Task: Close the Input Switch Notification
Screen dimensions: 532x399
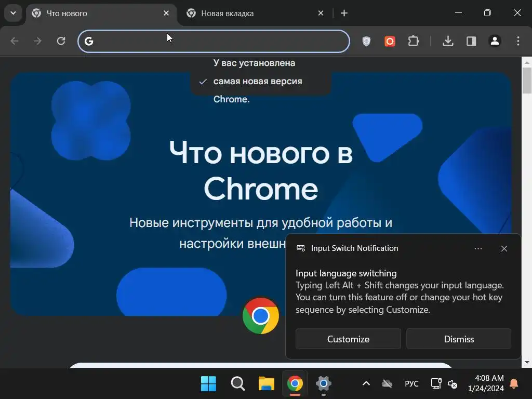Action: point(504,249)
